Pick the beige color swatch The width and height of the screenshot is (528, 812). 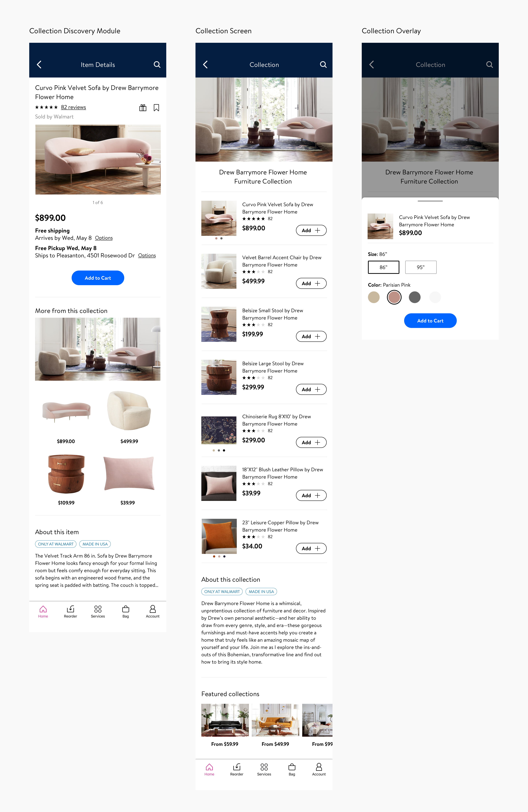[374, 297]
